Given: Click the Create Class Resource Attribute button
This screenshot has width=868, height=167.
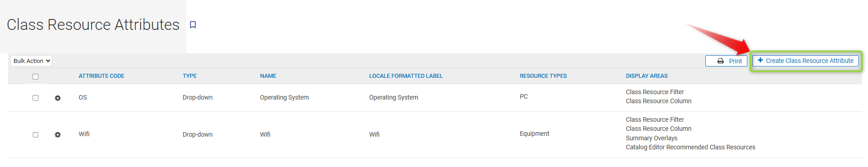Looking at the screenshot, I should click(x=805, y=61).
